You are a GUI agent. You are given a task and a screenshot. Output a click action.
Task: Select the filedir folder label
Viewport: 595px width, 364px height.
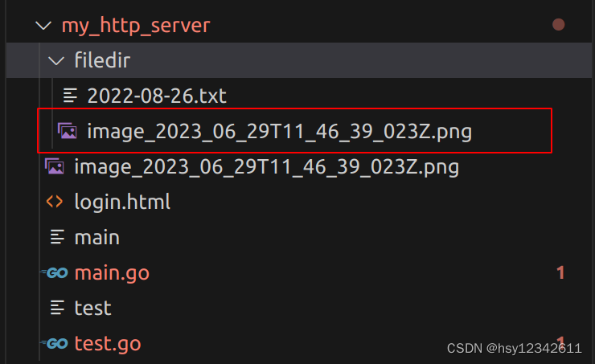tap(102, 61)
